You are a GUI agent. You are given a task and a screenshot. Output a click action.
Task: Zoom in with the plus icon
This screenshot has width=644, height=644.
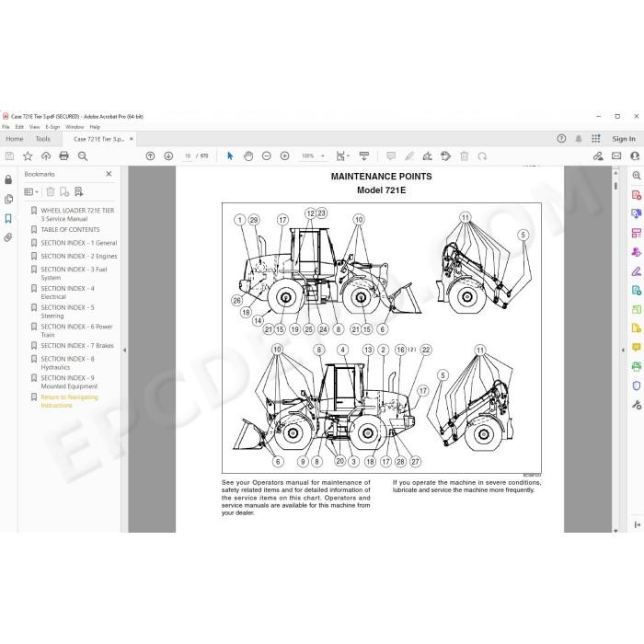(284, 156)
